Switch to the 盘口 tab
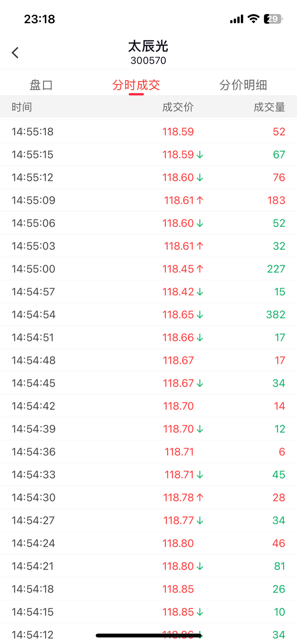Viewport: 297px width, 644px height. pos(41,85)
